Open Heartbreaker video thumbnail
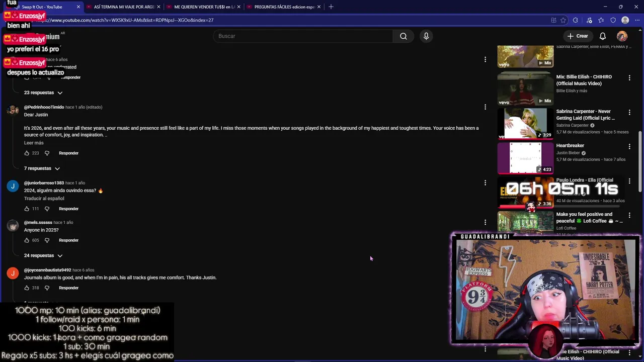Screen dimensions: 644x362 tap(525, 157)
